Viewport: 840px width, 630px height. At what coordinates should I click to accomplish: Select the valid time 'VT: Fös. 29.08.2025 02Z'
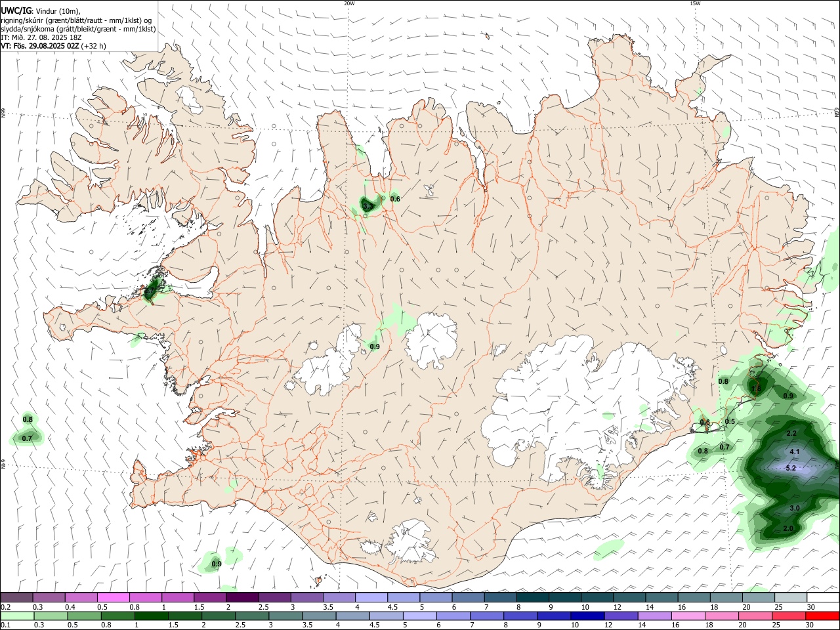pyautogui.click(x=40, y=46)
